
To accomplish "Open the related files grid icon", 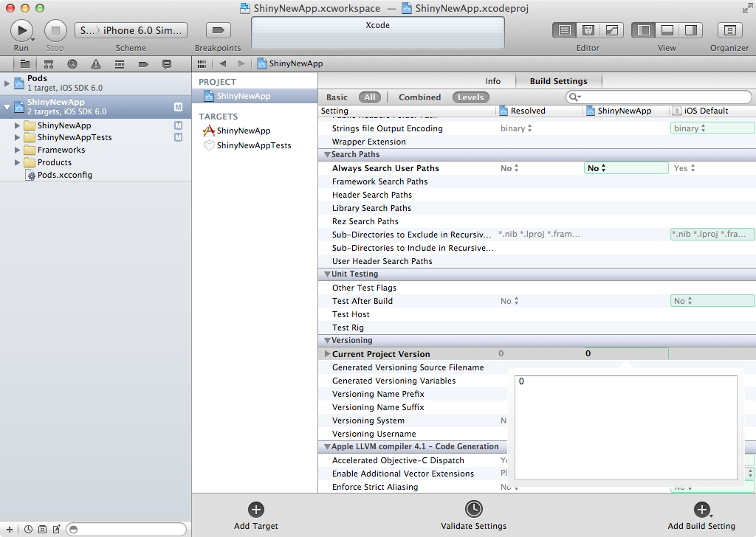I will point(202,63).
